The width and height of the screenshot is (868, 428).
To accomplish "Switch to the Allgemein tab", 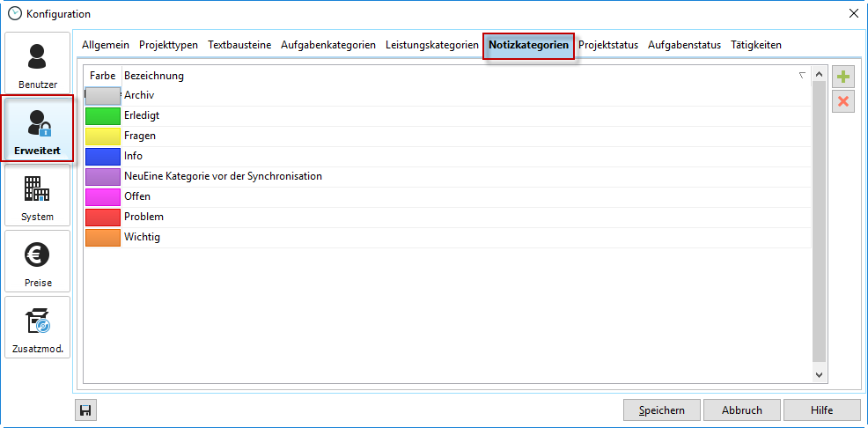I will (106, 45).
